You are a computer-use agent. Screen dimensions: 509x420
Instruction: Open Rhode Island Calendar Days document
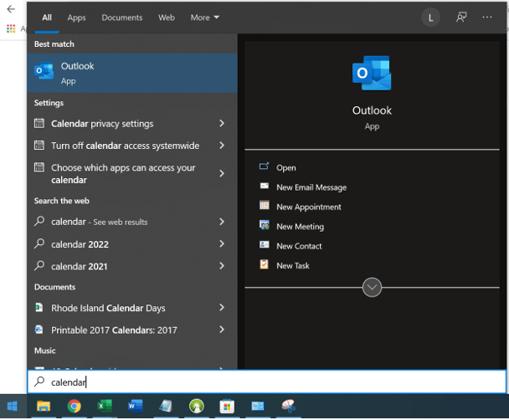[x=132, y=308]
